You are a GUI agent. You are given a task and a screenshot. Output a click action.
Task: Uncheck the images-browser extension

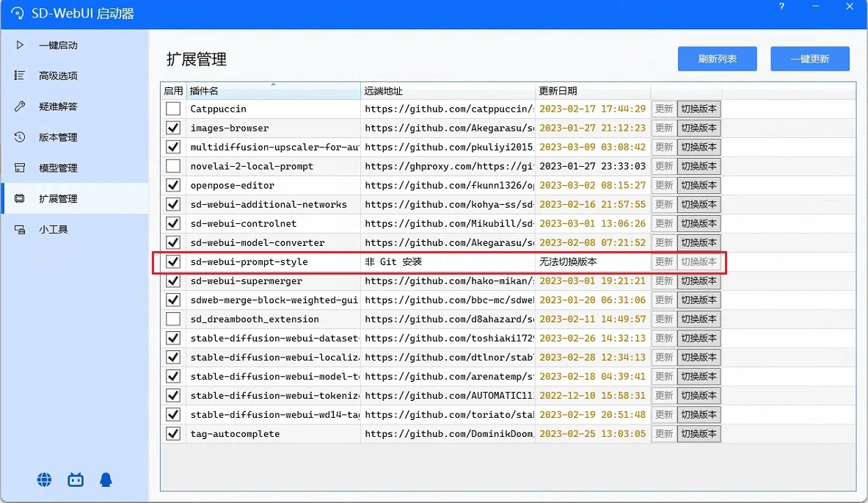(172, 127)
